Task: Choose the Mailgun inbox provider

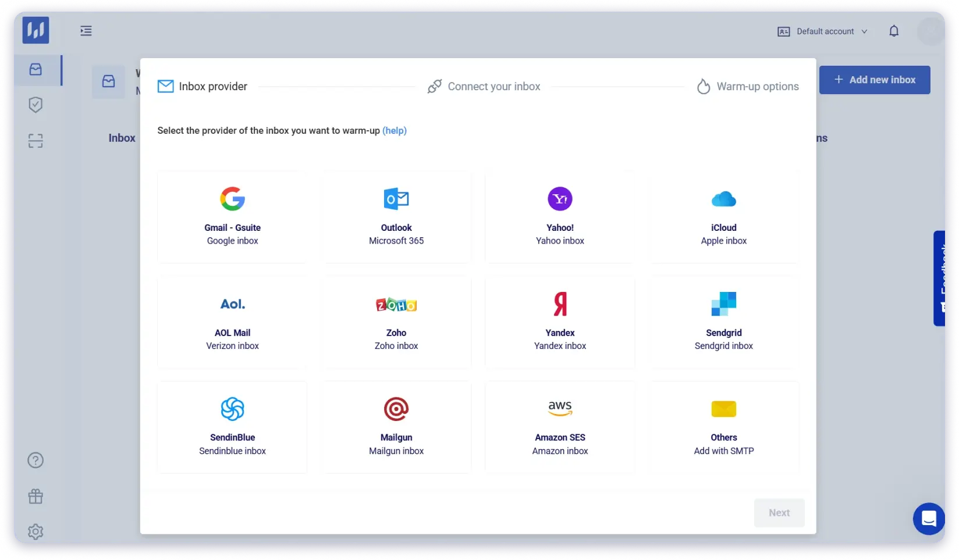Action: (x=396, y=427)
